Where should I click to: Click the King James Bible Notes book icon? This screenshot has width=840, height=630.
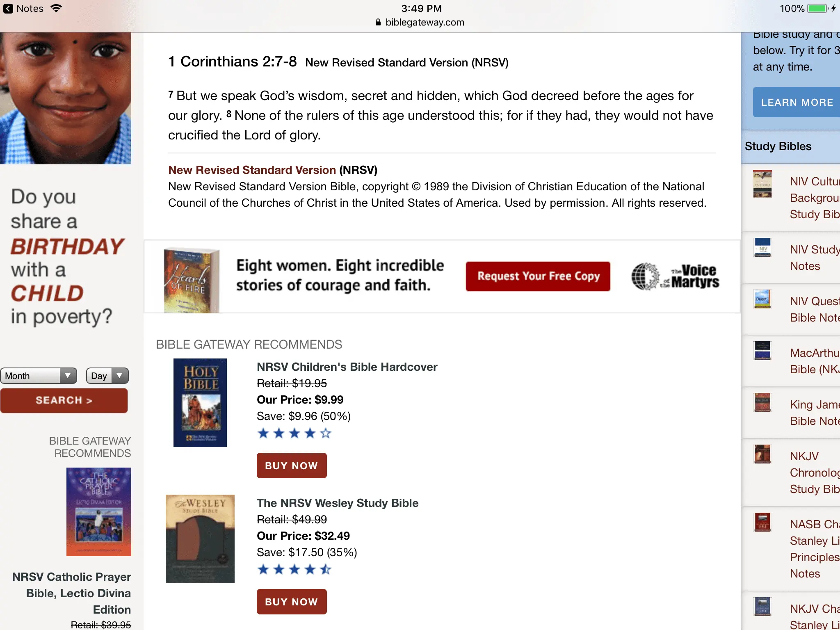[x=762, y=402]
